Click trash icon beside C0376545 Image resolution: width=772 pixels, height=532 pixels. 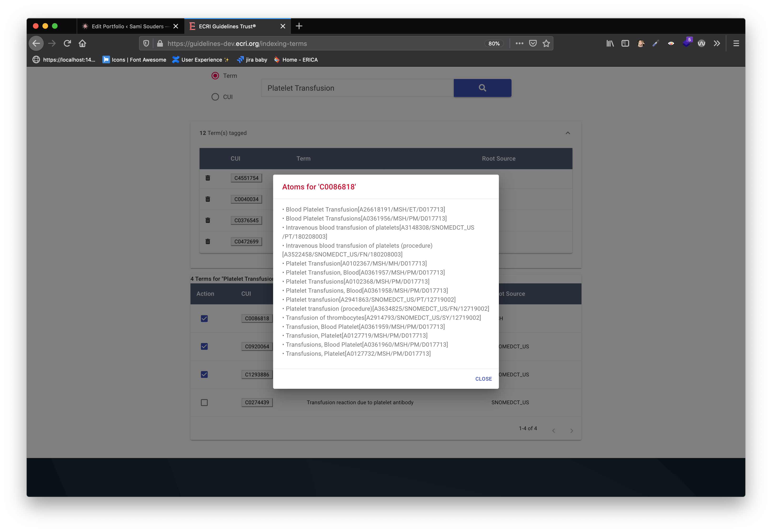click(207, 220)
